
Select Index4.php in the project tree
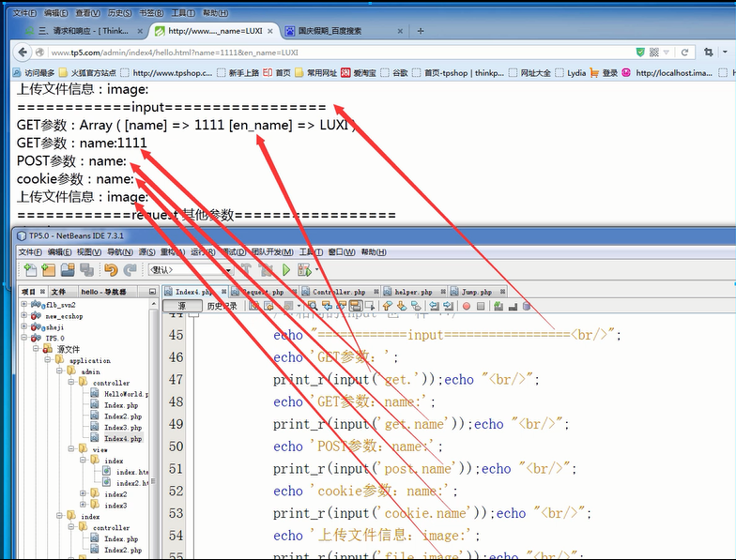pos(122,439)
